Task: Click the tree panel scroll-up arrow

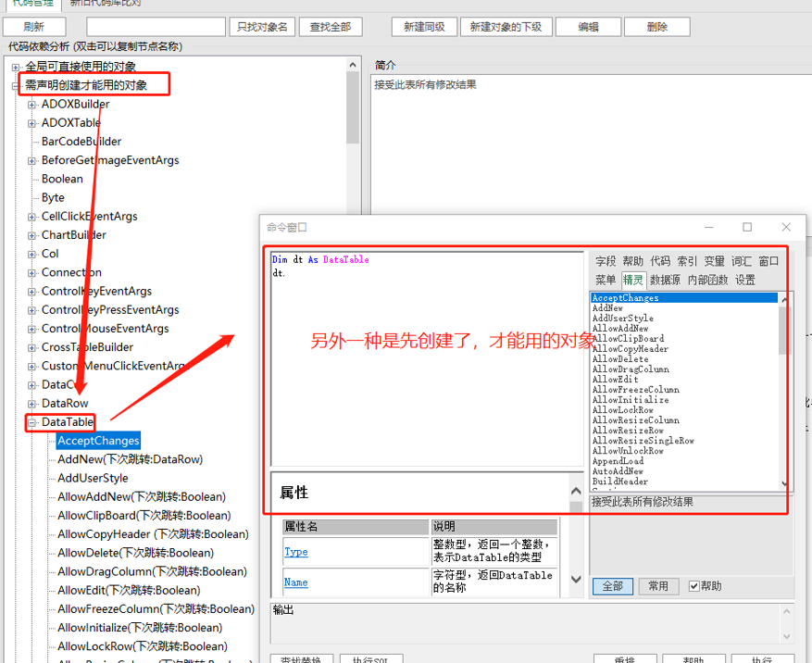Action: 353,65
